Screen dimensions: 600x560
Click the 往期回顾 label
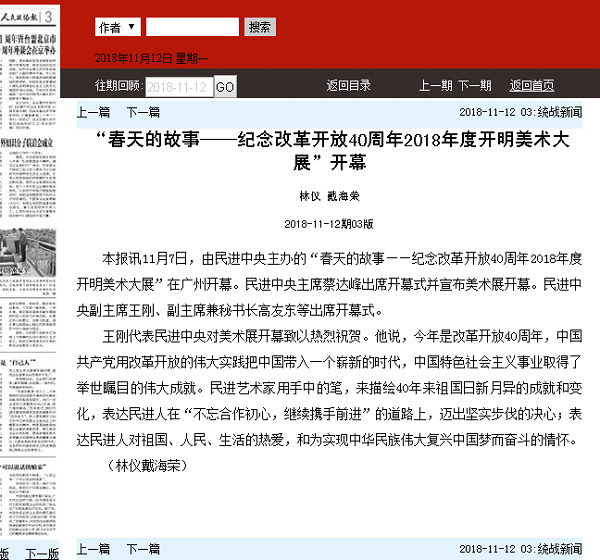(119, 85)
